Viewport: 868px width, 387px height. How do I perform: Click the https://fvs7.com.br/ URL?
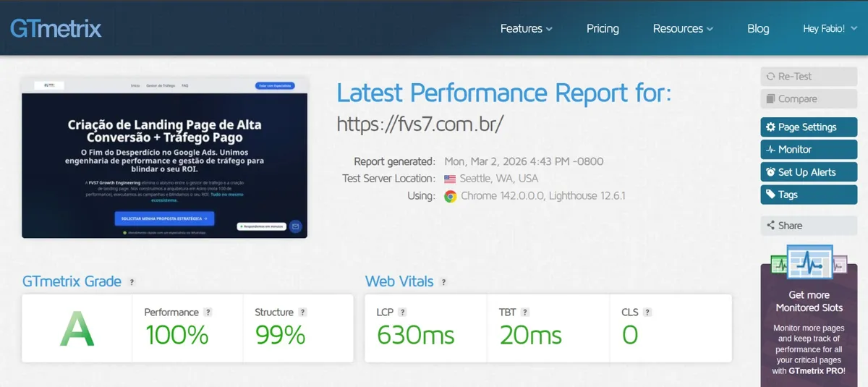(x=420, y=124)
